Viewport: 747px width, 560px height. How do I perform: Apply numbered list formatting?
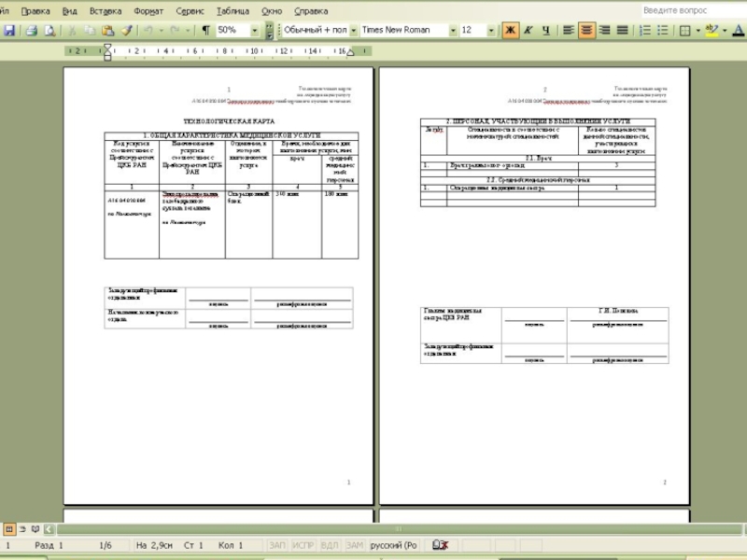pos(644,31)
